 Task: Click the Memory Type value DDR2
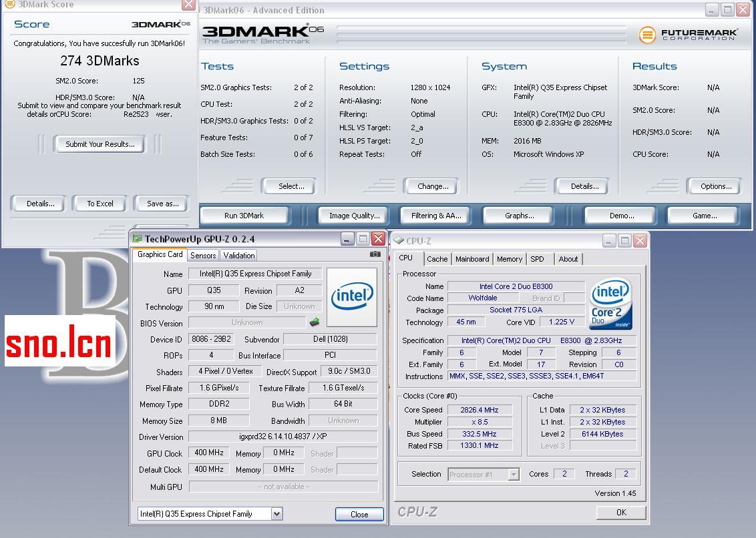coord(219,404)
